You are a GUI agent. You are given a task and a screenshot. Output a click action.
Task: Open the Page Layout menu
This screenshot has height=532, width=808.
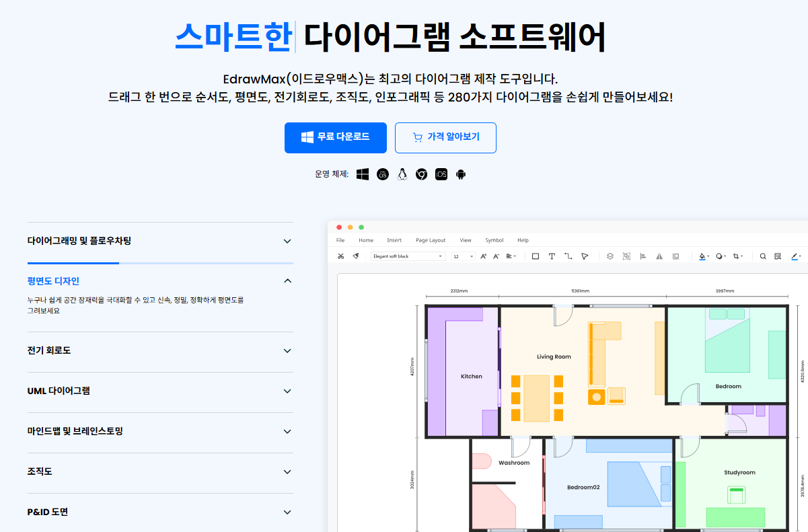(431, 240)
